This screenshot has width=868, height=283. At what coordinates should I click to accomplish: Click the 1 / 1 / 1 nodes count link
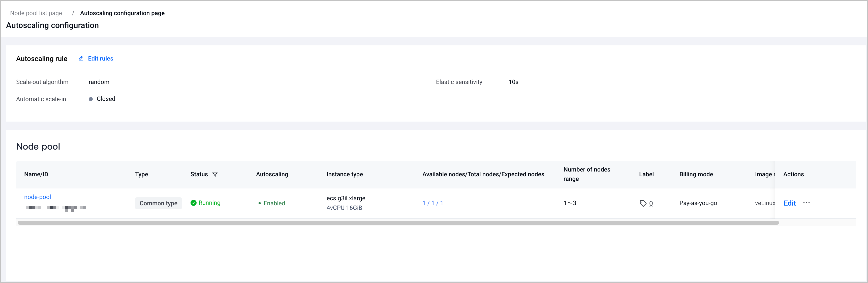pyautogui.click(x=433, y=203)
